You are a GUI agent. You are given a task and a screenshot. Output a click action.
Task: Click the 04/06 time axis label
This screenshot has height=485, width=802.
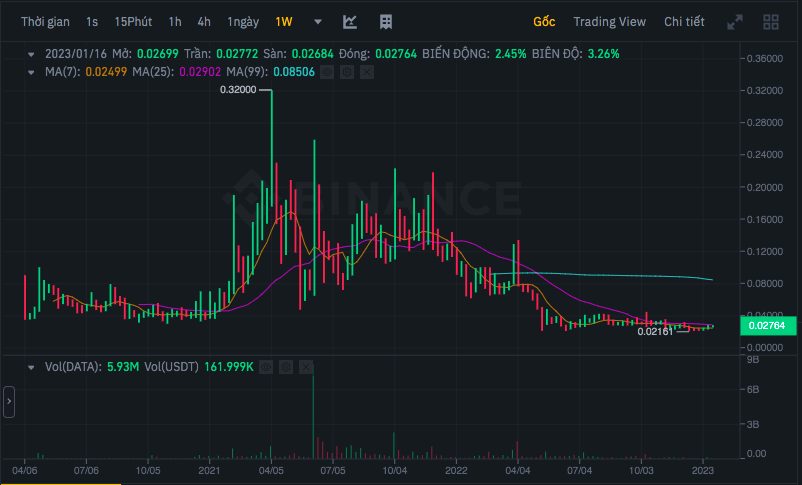click(x=24, y=471)
